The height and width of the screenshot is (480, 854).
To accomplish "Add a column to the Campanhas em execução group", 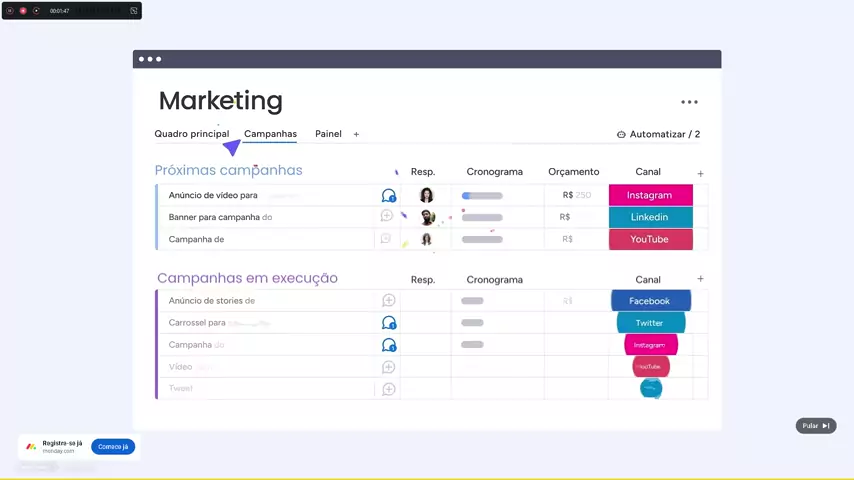I will (700, 279).
